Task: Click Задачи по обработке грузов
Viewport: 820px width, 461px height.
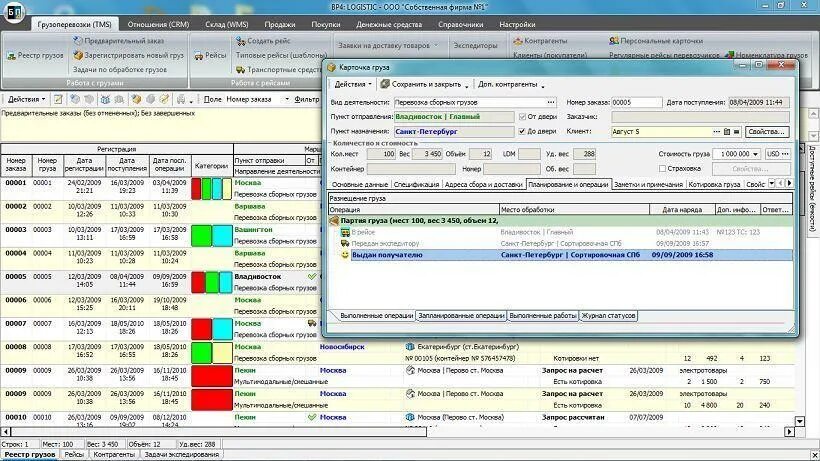Action: [x=120, y=70]
